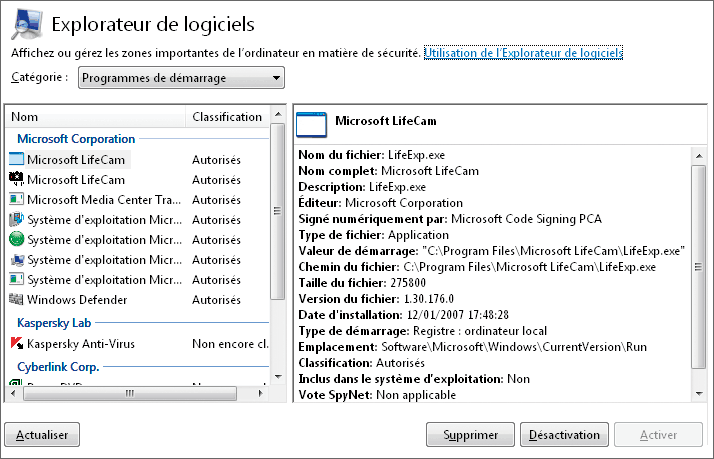Click the Type de démarrage line
This screenshot has height=459, width=714.
(x=423, y=331)
